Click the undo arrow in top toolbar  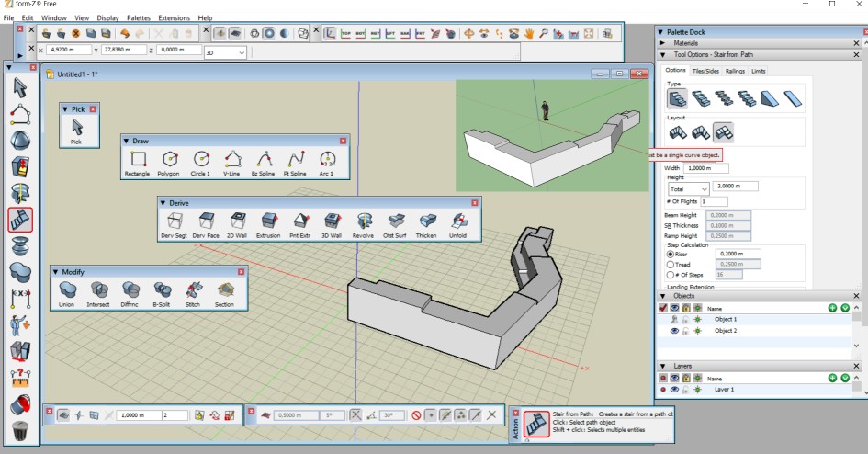(x=125, y=34)
